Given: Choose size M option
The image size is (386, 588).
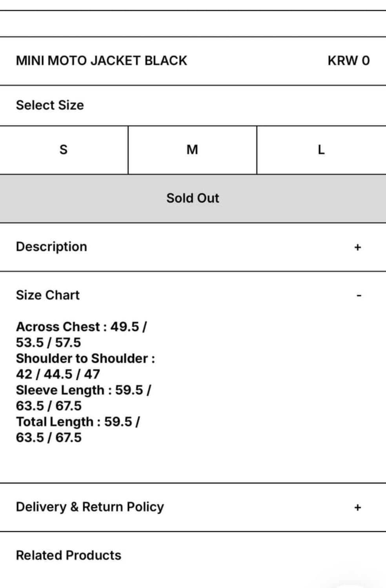Looking at the screenshot, I should [192, 150].
